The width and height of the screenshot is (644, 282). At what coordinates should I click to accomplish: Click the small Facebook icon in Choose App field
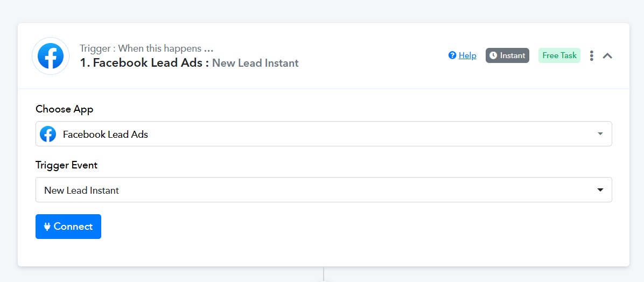click(47, 134)
